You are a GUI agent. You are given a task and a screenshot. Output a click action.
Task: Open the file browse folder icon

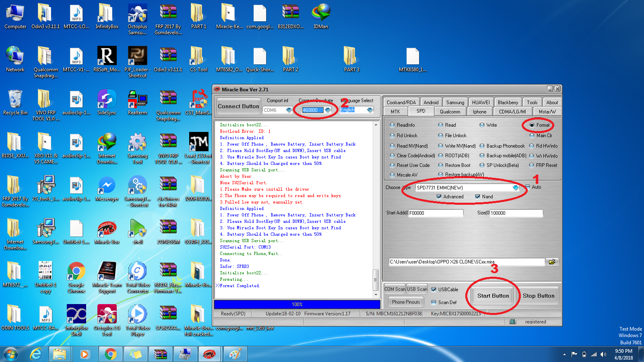(552, 262)
